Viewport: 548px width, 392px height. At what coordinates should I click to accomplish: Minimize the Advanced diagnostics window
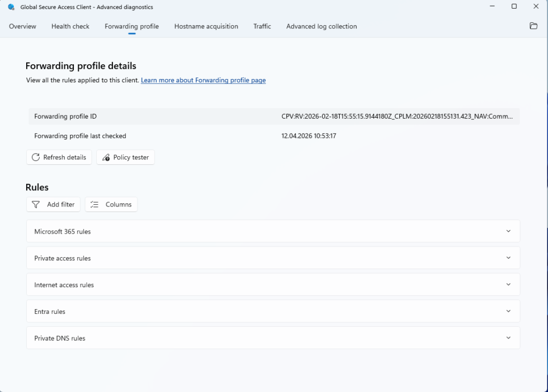[492, 6]
